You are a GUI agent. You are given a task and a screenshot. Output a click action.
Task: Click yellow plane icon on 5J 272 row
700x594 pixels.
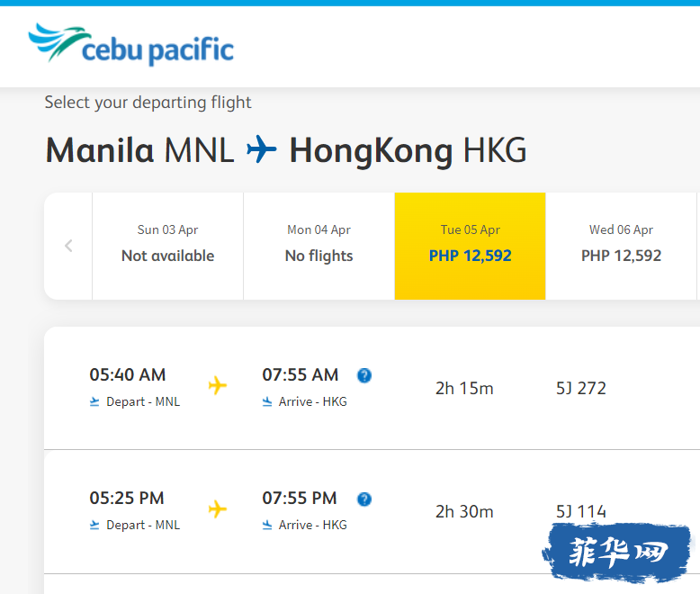click(x=218, y=385)
